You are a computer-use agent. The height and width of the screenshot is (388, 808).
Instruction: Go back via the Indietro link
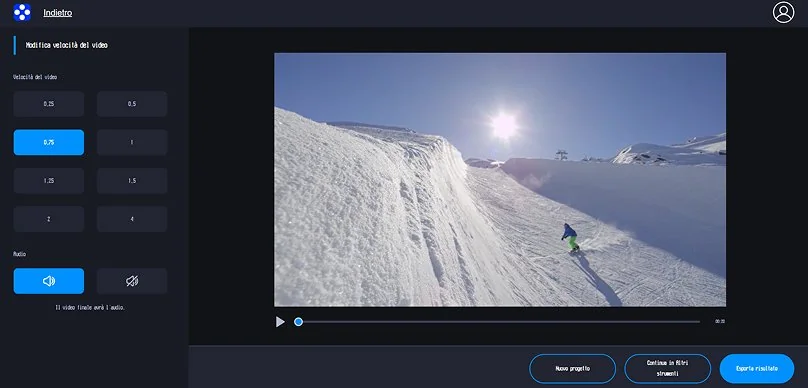(x=58, y=13)
